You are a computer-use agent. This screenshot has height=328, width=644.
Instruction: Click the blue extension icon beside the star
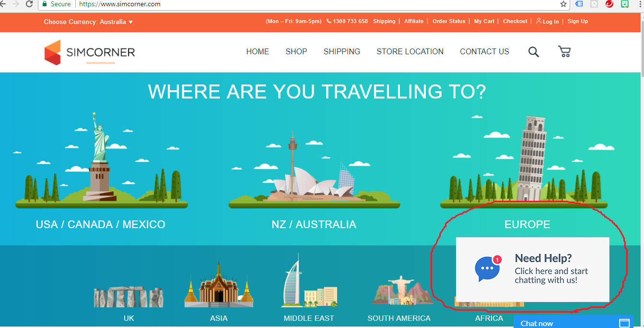[579, 4]
